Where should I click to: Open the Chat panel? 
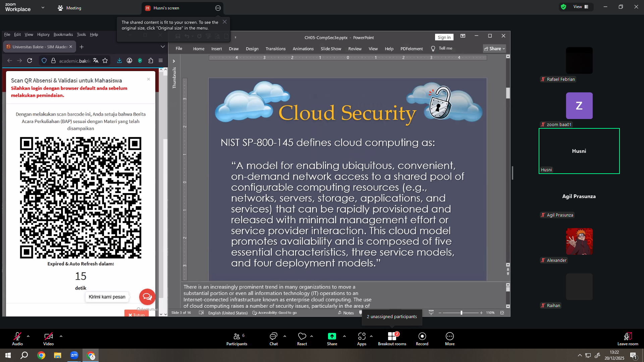point(274,339)
